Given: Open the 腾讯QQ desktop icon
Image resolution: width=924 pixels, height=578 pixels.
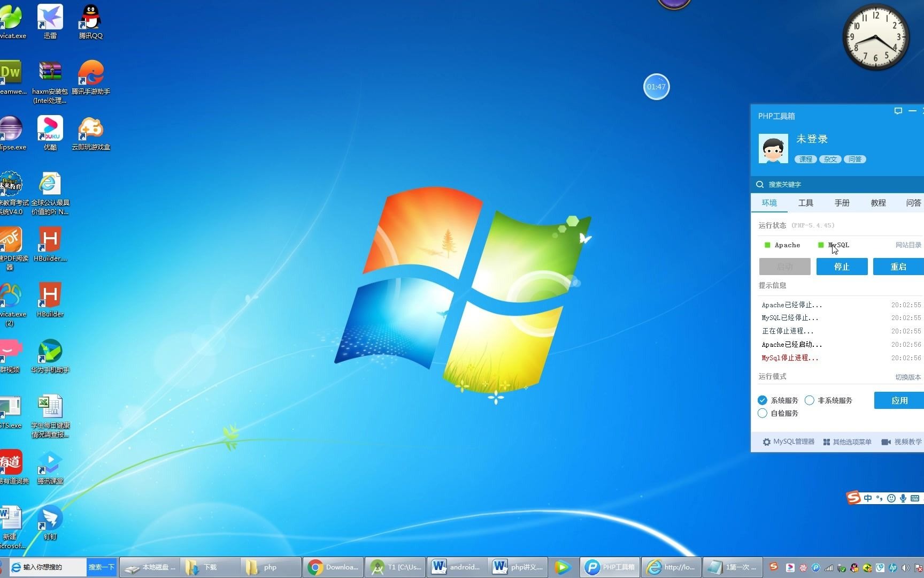Looking at the screenshot, I should coord(91,21).
